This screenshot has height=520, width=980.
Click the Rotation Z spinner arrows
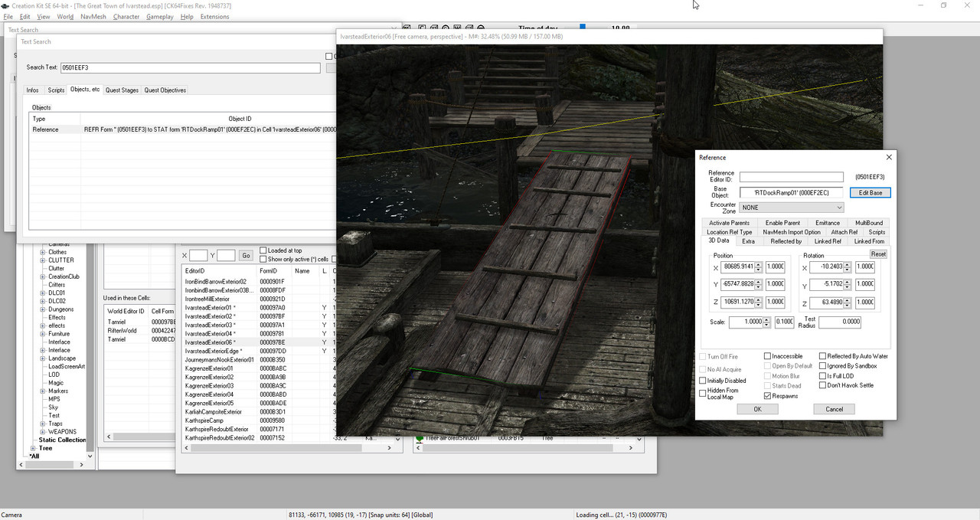pos(848,303)
